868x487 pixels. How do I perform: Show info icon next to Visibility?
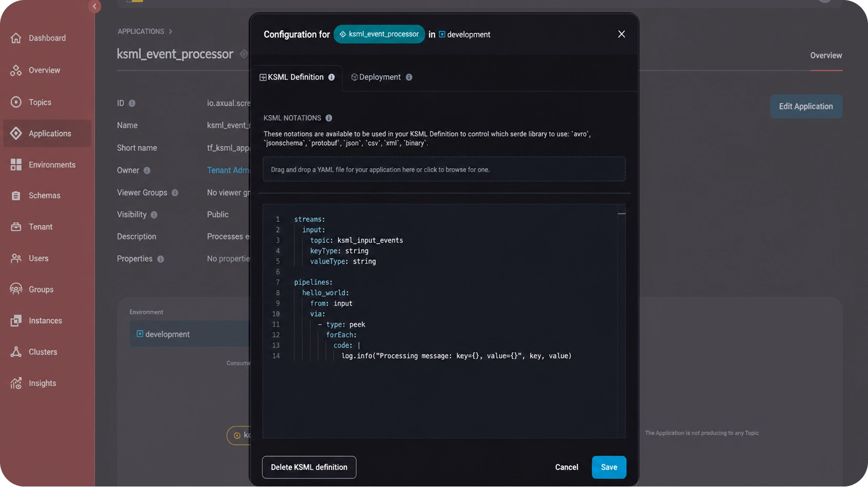point(154,215)
